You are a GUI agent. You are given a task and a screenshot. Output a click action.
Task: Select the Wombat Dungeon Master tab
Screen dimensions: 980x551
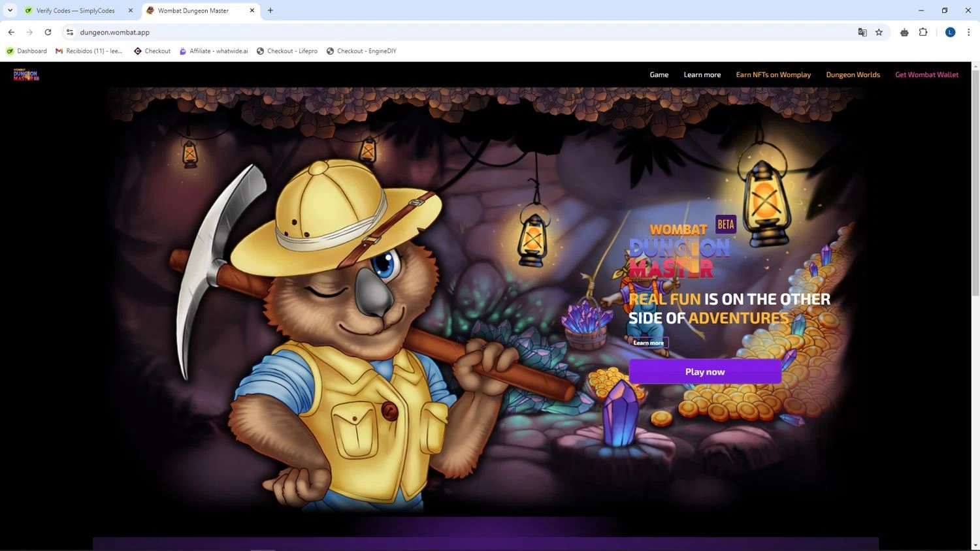[193, 10]
